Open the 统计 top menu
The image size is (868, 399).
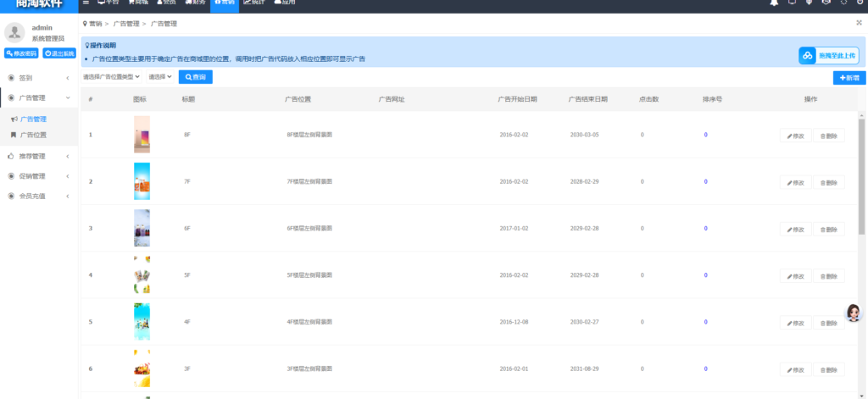254,3
